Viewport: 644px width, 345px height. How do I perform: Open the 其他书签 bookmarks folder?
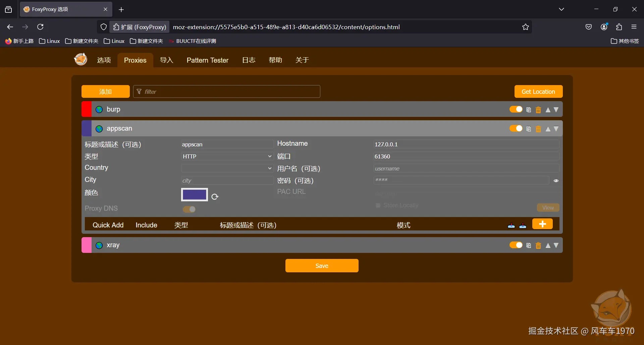point(625,41)
